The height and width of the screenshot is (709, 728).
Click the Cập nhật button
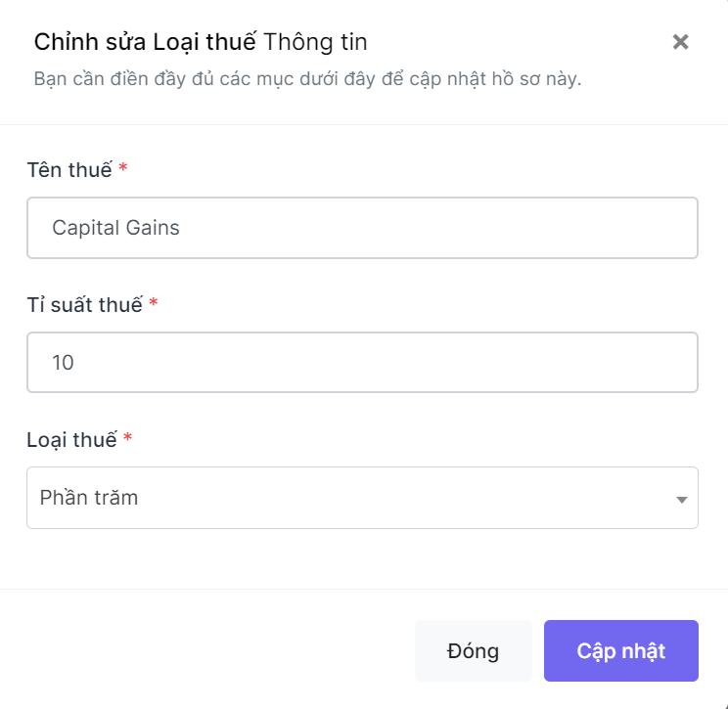pyautogui.click(x=620, y=650)
